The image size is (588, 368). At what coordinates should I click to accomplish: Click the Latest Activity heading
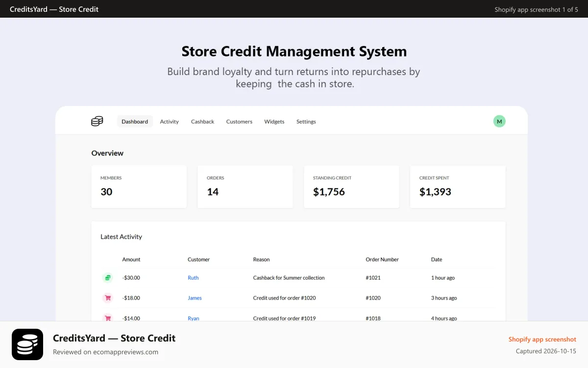click(121, 237)
